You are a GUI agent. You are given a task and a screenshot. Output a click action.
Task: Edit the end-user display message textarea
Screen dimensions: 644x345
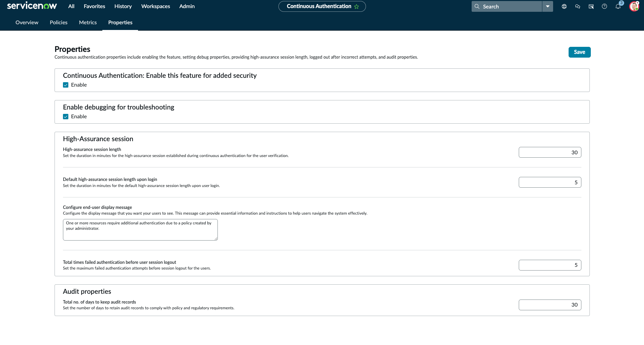point(140,230)
